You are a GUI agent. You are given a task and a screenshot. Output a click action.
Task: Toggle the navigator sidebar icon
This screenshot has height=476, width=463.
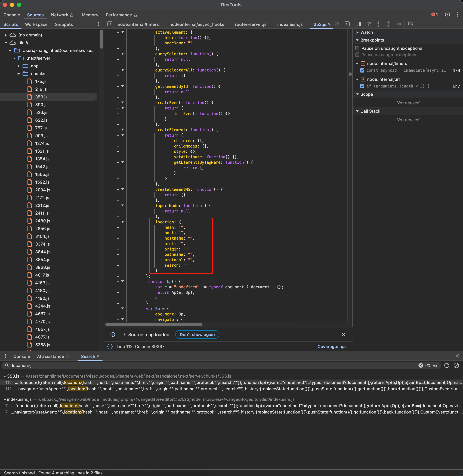[110, 24]
